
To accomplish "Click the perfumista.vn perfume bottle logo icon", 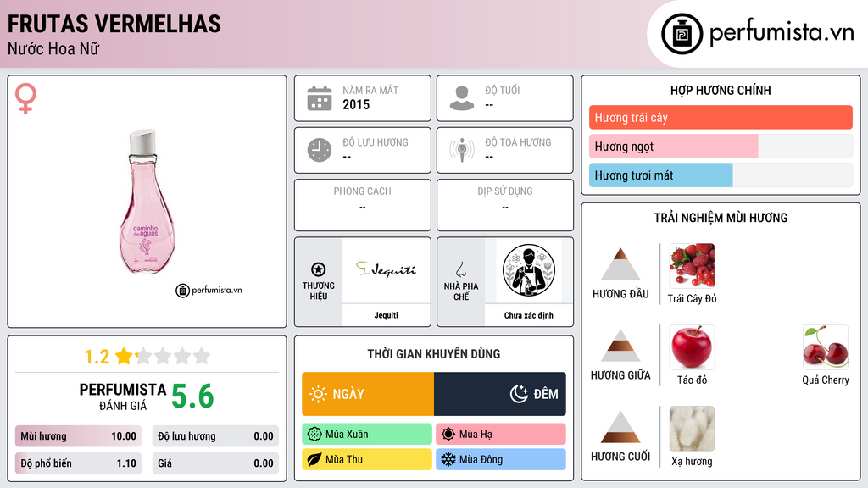I will point(682,34).
